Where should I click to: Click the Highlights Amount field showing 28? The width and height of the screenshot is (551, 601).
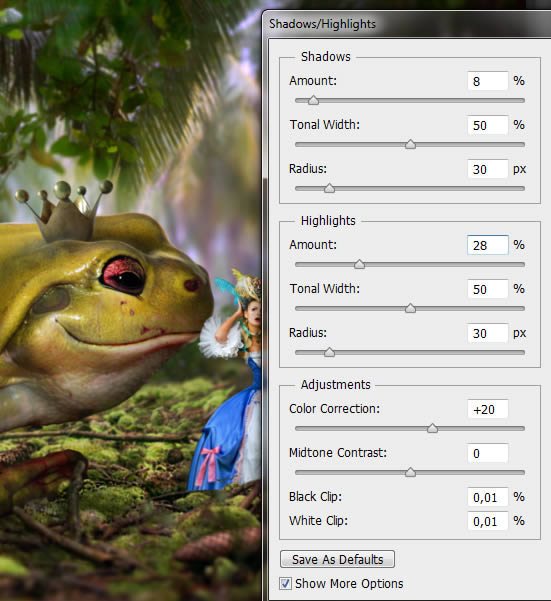tap(488, 245)
